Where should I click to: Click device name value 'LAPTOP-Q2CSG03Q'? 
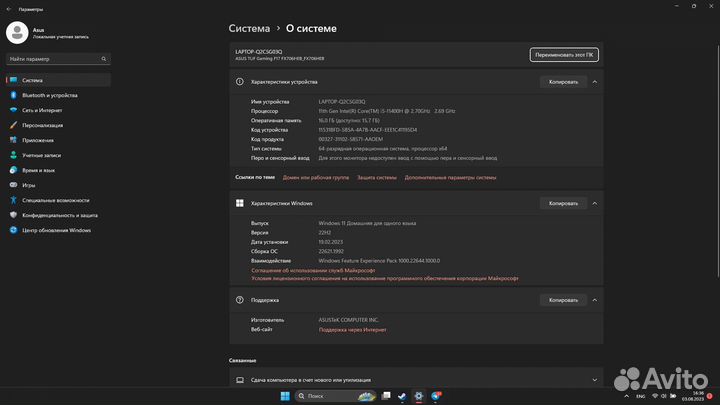[x=342, y=101]
